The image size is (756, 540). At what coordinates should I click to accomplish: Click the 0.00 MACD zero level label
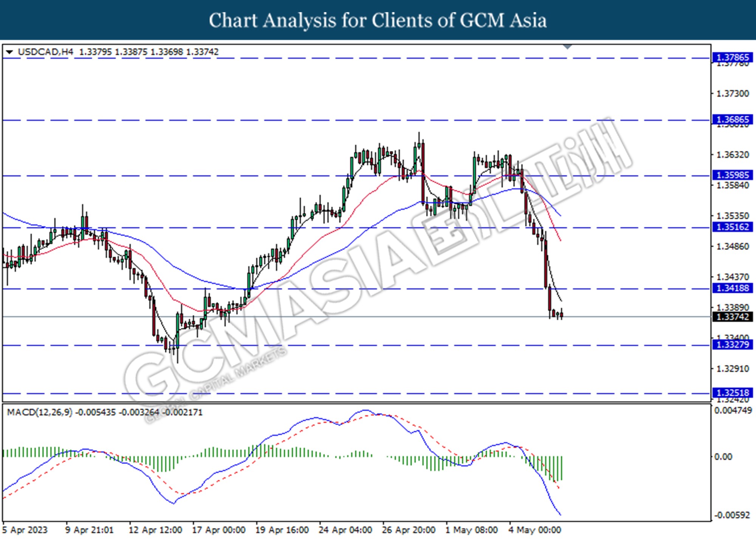point(723,457)
